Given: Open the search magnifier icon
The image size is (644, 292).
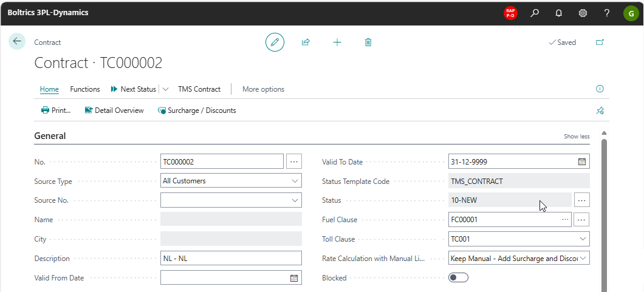Looking at the screenshot, I should coord(535,13).
